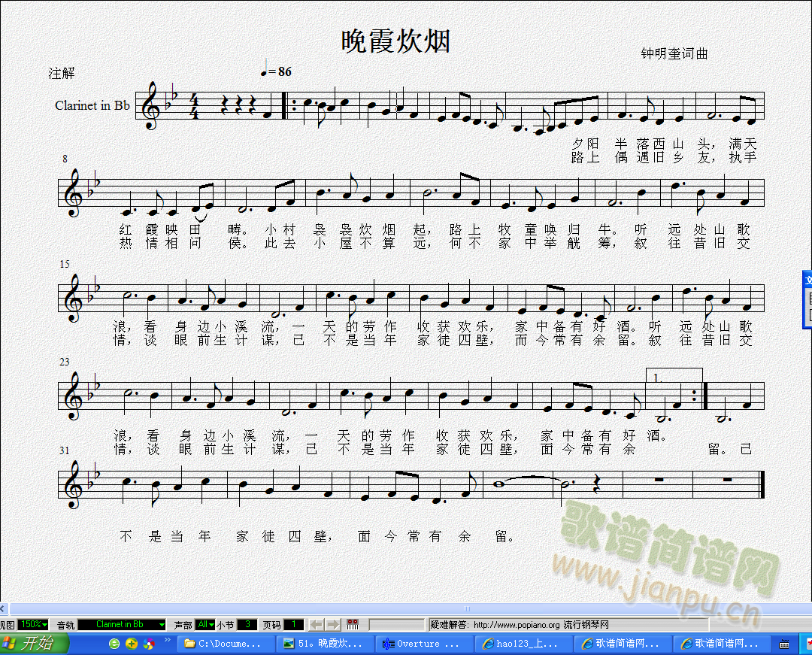Screen dimensions: 812x655
Task: Click the MIDI device icon beside page arrows
Action: point(353,624)
